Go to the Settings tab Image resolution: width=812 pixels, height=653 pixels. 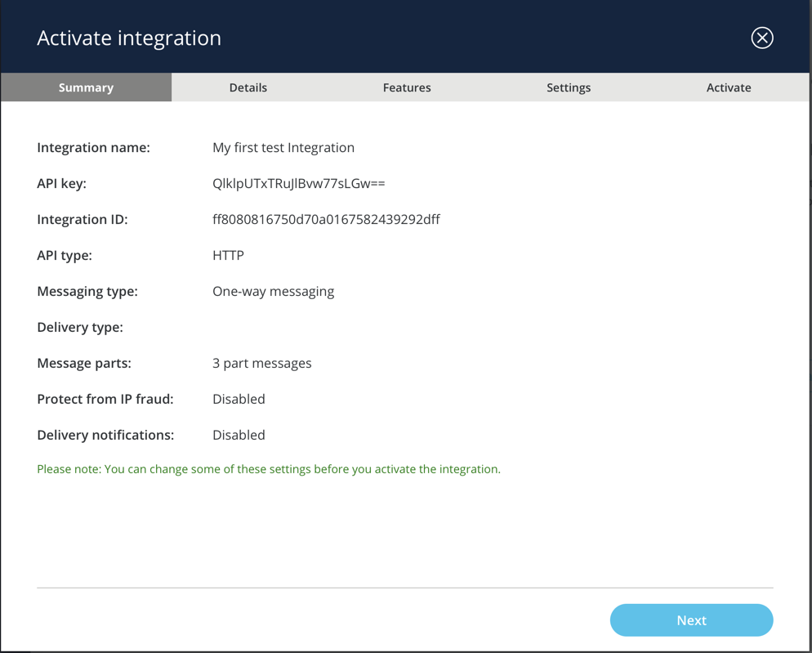pyautogui.click(x=569, y=87)
